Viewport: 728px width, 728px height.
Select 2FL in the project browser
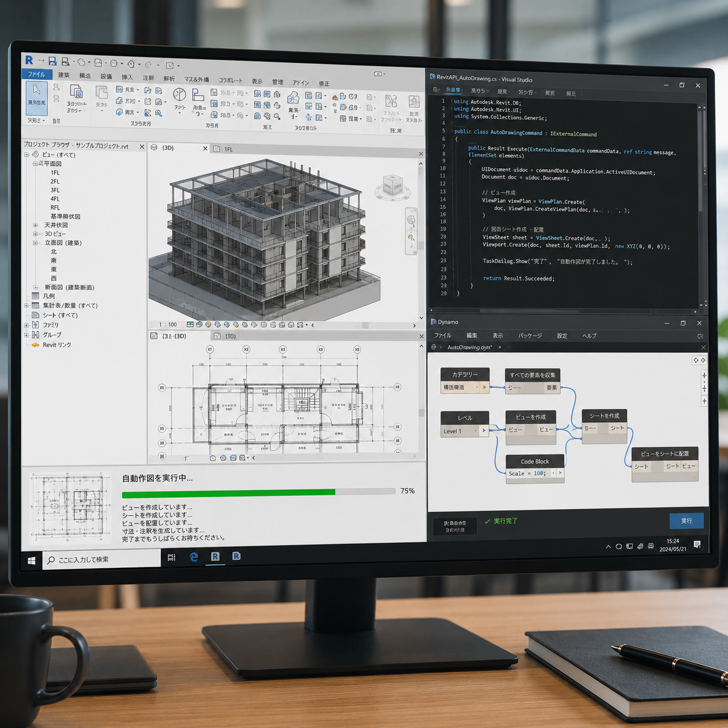pyautogui.click(x=55, y=182)
